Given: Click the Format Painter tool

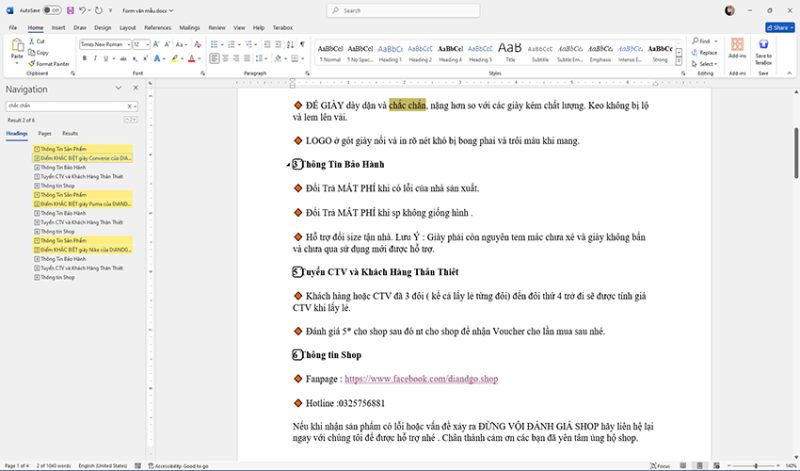Looking at the screenshot, I should pos(50,63).
